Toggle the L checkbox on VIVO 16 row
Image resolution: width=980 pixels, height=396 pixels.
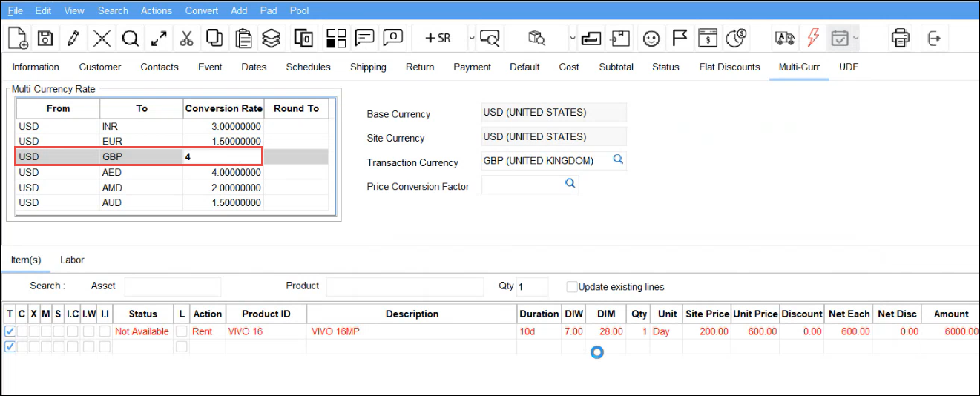[x=182, y=331]
